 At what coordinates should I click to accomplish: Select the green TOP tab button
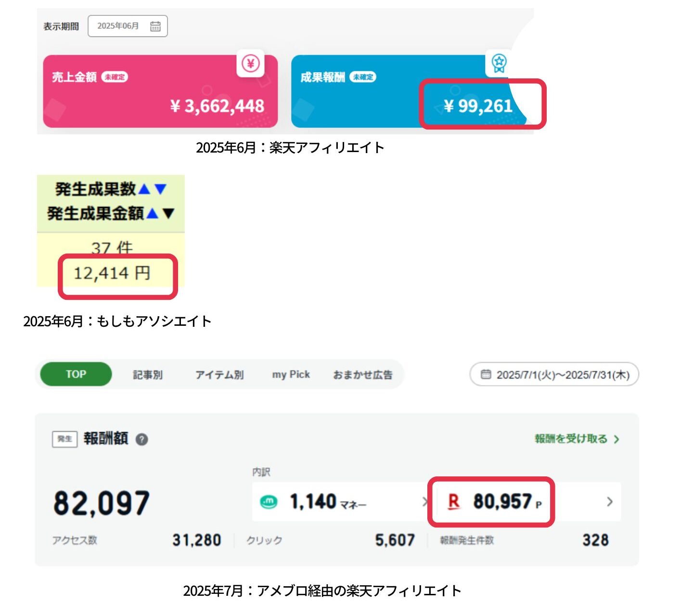[76, 374]
